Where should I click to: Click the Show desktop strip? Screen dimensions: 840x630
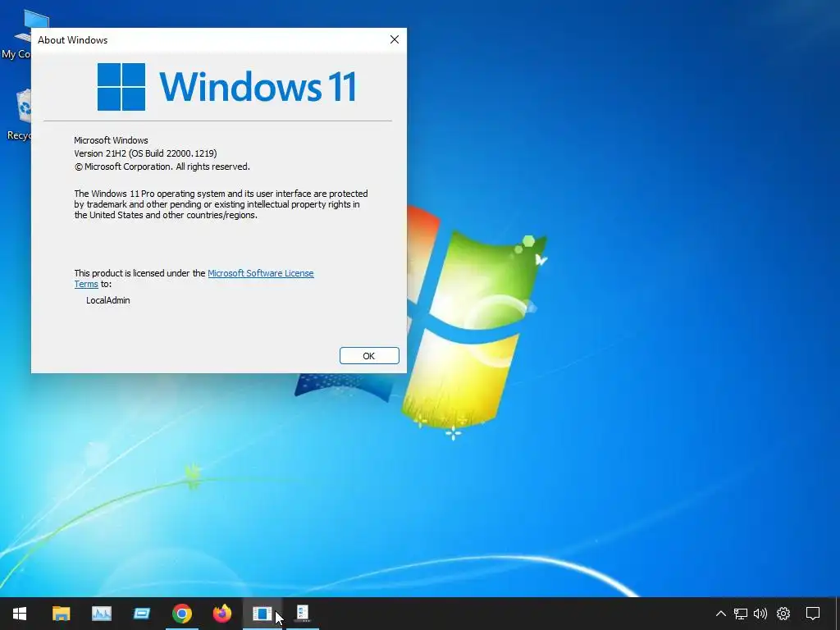tap(838, 614)
